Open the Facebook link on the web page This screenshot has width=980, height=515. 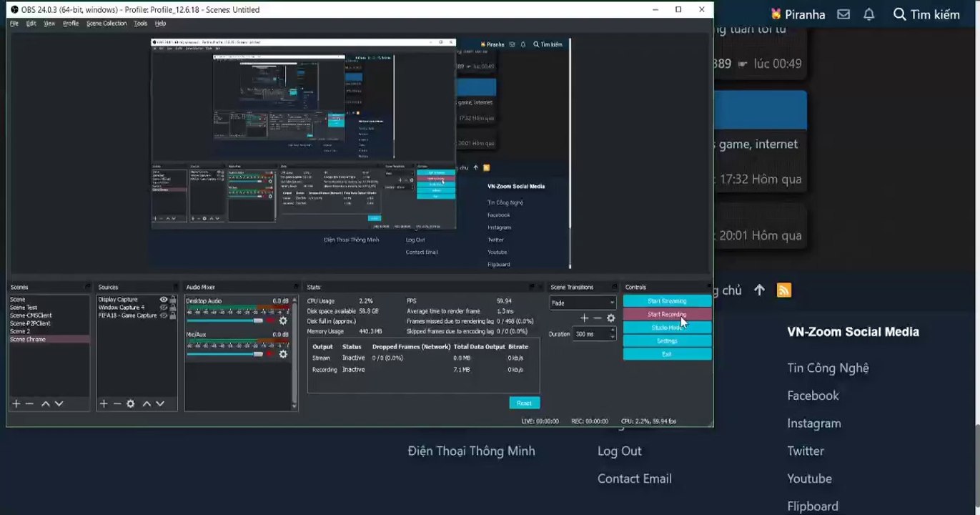click(x=813, y=396)
